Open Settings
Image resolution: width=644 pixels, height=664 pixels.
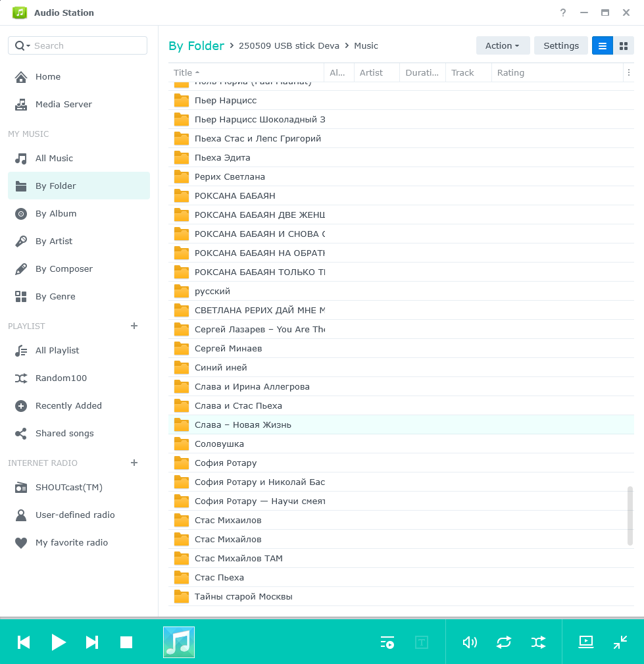pos(561,45)
